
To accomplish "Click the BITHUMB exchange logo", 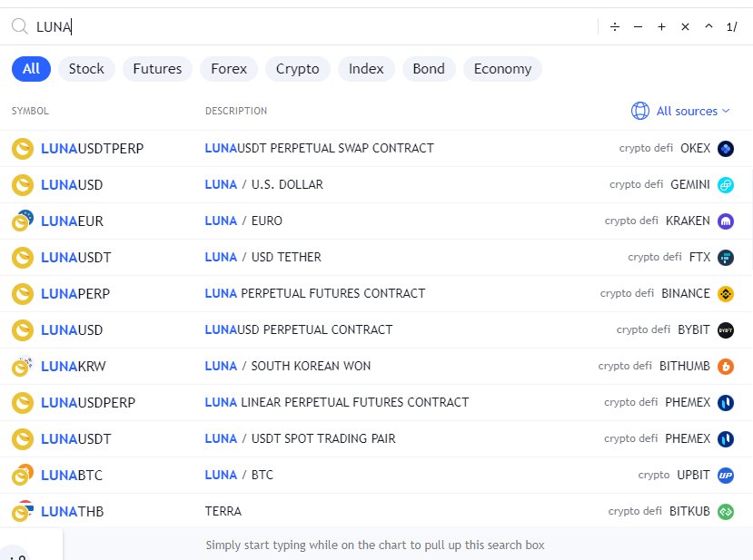I will [x=726, y=367].
